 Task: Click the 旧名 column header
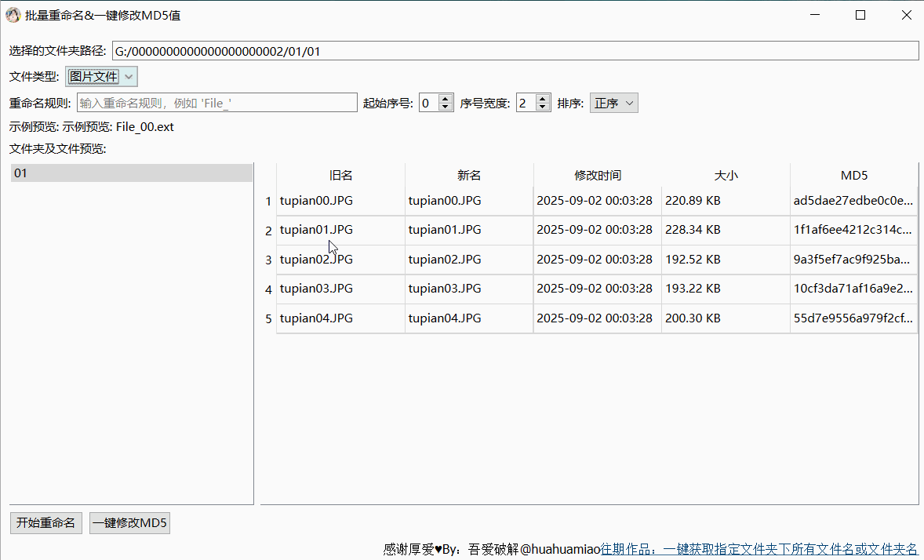tap(340, 175)
